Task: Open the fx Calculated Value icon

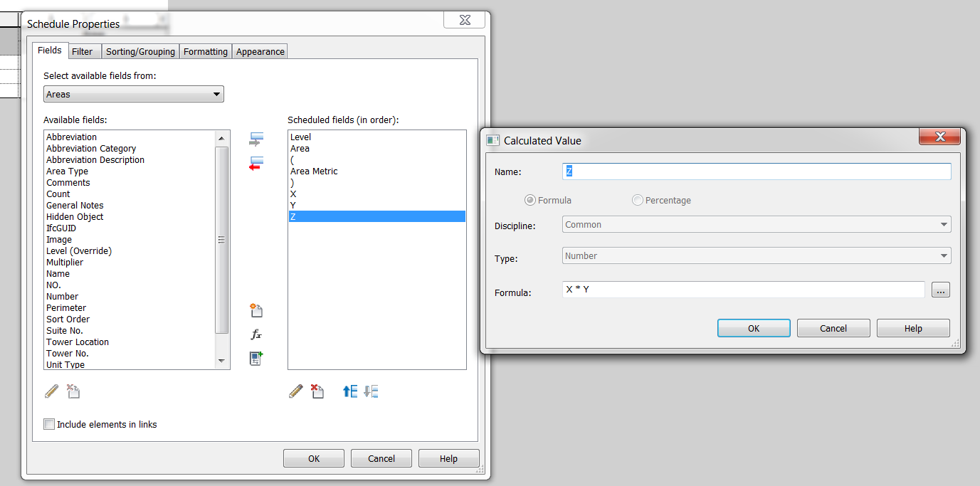Action: coord(256,334)
